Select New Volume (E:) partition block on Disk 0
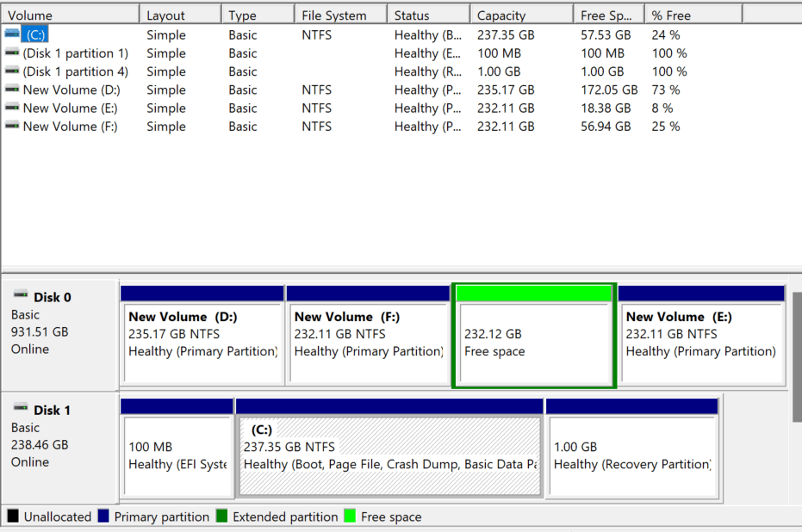Image resolution: width=802 pixels, height=532 pixels. pos(701,335)
